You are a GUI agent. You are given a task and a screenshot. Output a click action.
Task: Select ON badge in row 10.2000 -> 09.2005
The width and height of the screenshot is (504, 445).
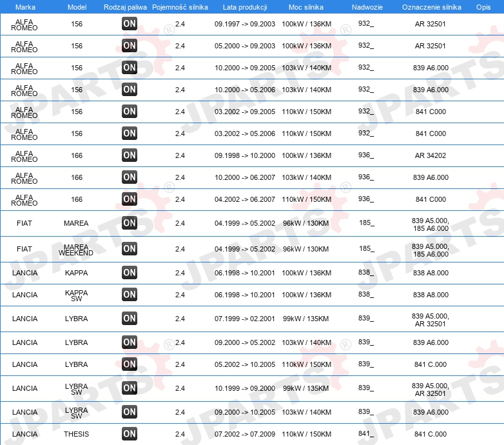[x=130, y=67]
